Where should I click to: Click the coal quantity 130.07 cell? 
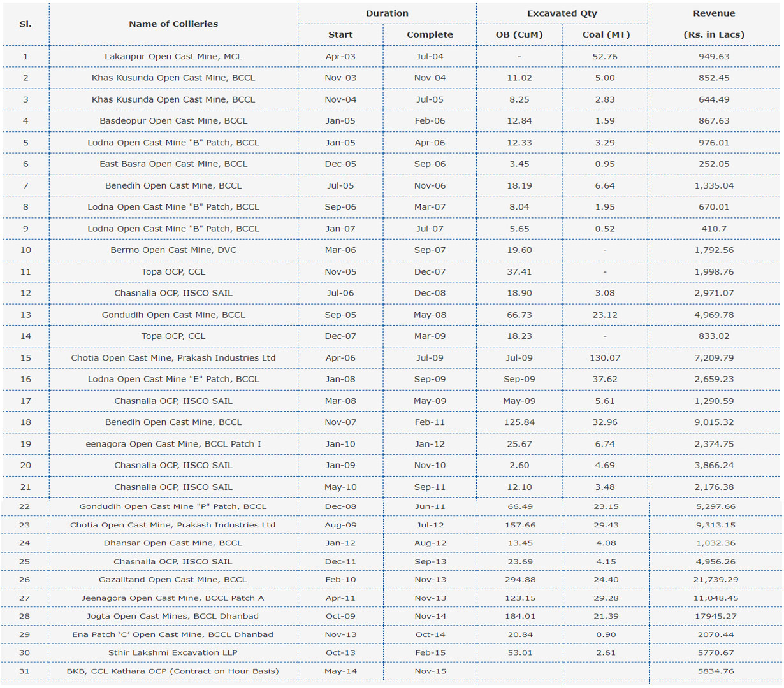point(605,358)
